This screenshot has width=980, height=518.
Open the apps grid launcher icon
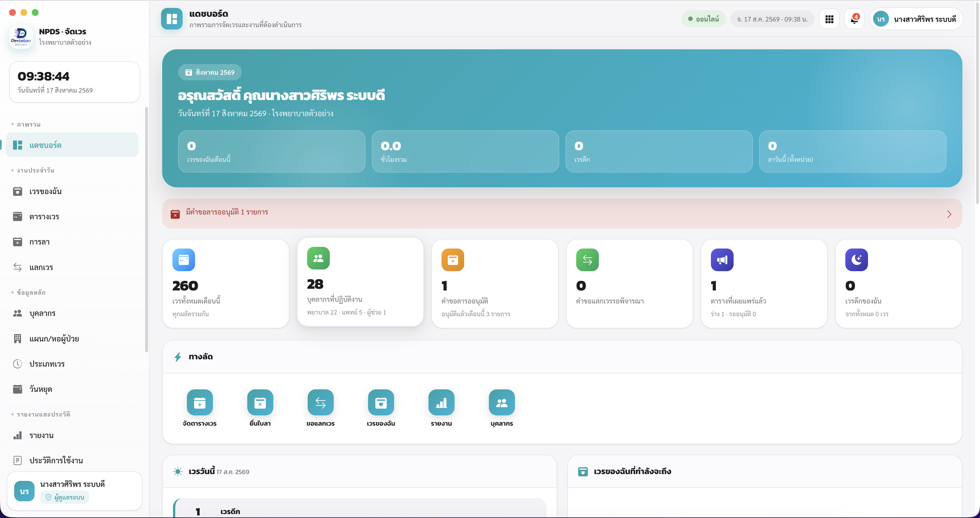[x=829, y=19]
